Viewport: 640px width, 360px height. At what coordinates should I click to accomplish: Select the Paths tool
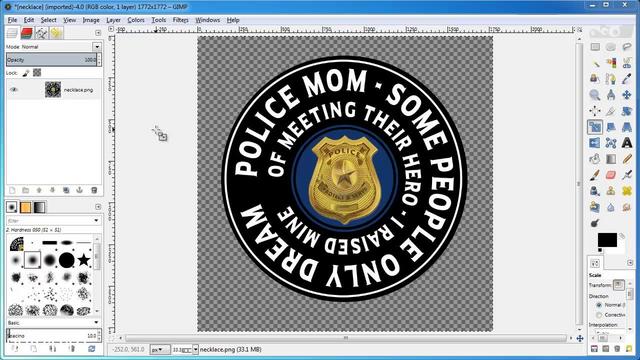coord(611,79)
